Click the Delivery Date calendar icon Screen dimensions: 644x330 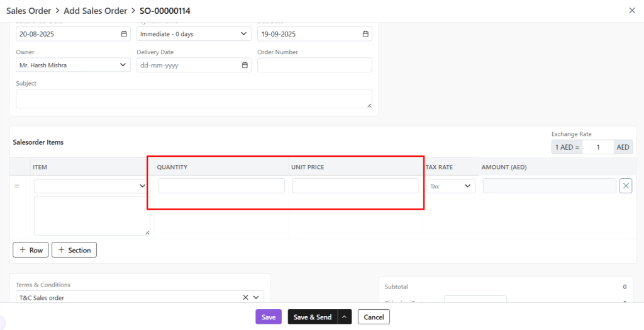[245, 65]
